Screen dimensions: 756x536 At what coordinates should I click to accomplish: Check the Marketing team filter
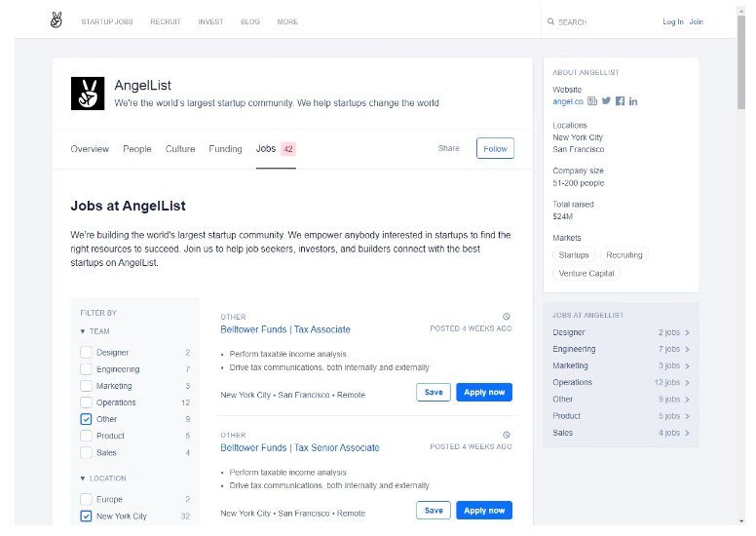click(86, 386)
